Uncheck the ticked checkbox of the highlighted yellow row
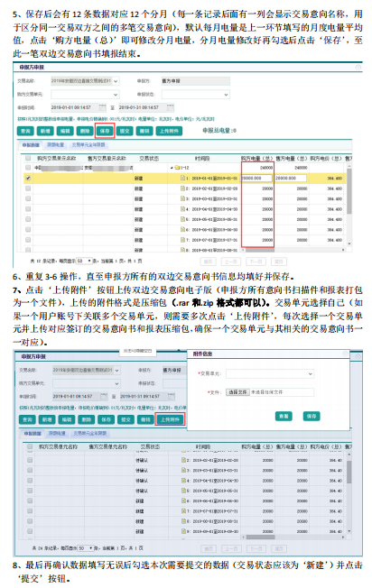Viewport: 372px width, 588px height. pos(28,179)
